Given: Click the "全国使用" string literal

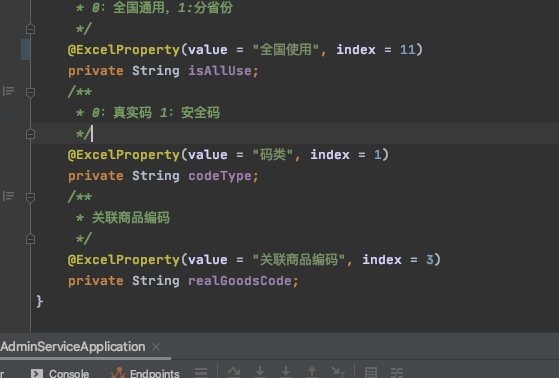Looking at the screenshot, I should click(286, 50).
